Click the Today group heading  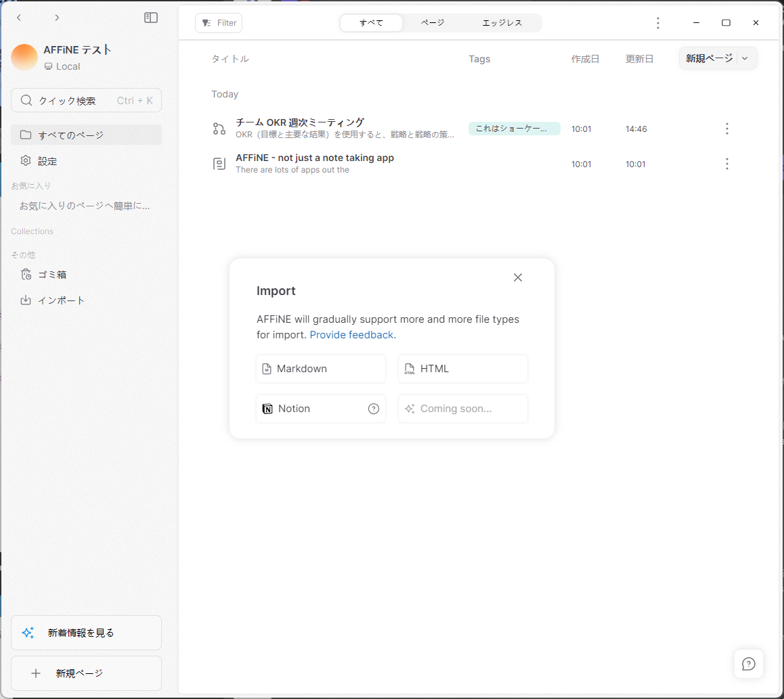pyautogui.click(x=225, y=95)
